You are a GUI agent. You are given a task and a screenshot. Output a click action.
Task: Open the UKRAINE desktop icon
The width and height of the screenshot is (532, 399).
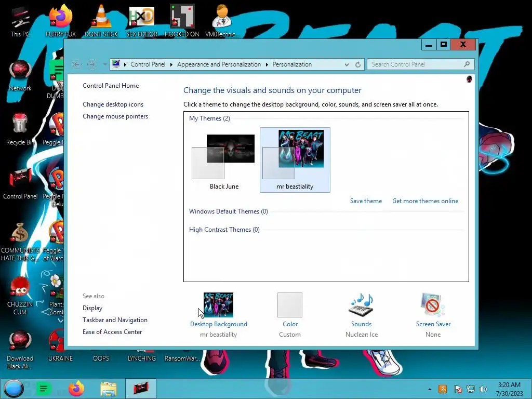tap(60, 346)
